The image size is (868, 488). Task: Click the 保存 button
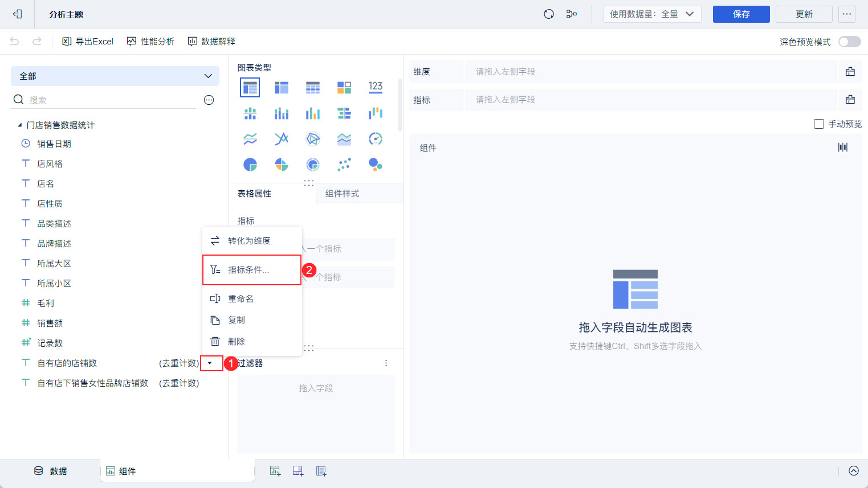(741, 14)
